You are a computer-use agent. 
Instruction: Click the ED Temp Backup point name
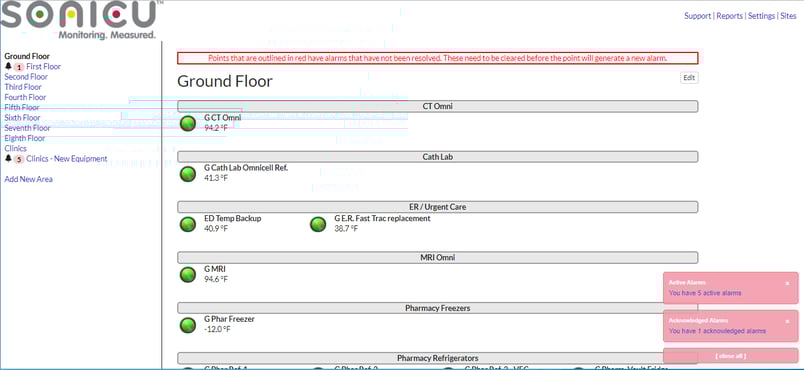click(233, 218)
